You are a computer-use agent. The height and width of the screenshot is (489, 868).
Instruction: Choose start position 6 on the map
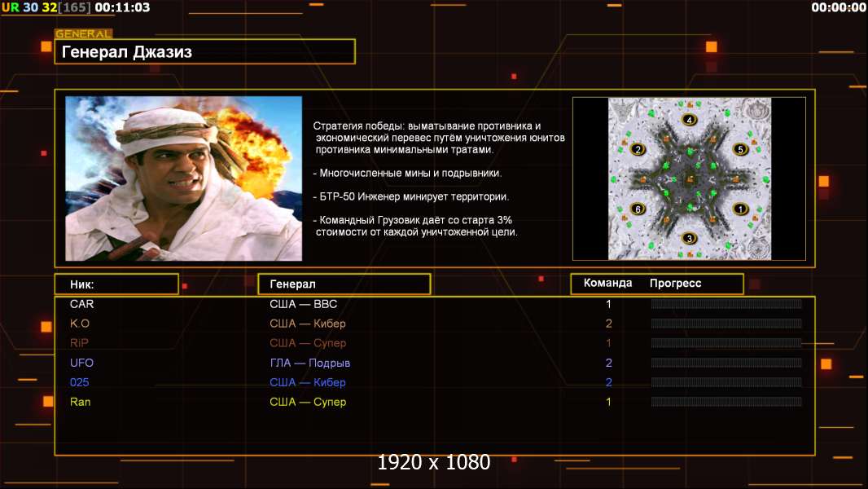(x=638, y=209)
